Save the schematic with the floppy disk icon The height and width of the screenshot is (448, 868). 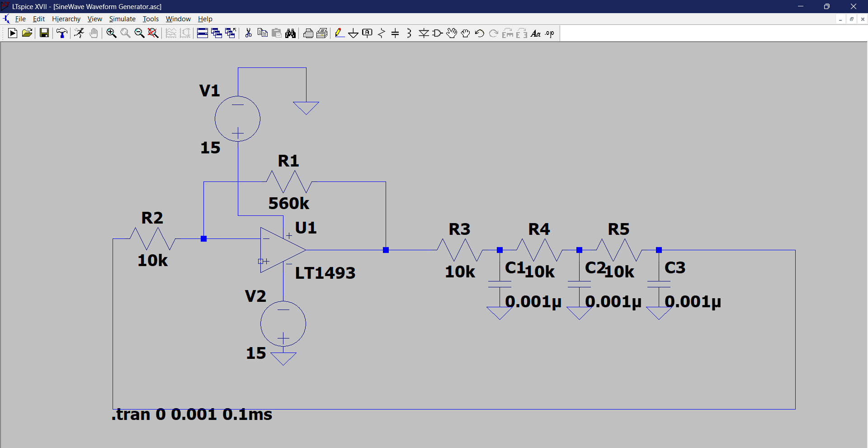click(x=44, y=33)
